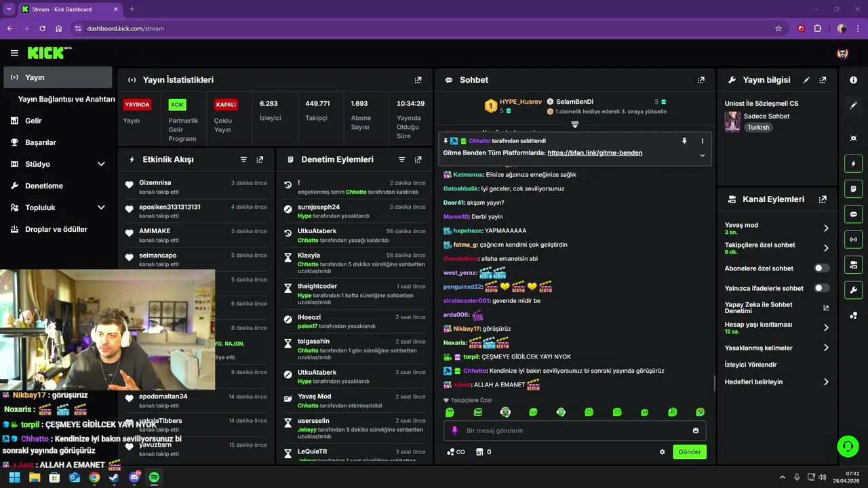Screen dimensions: 868x488
Task: Reload the page in the browser
Action: [42, 28]
